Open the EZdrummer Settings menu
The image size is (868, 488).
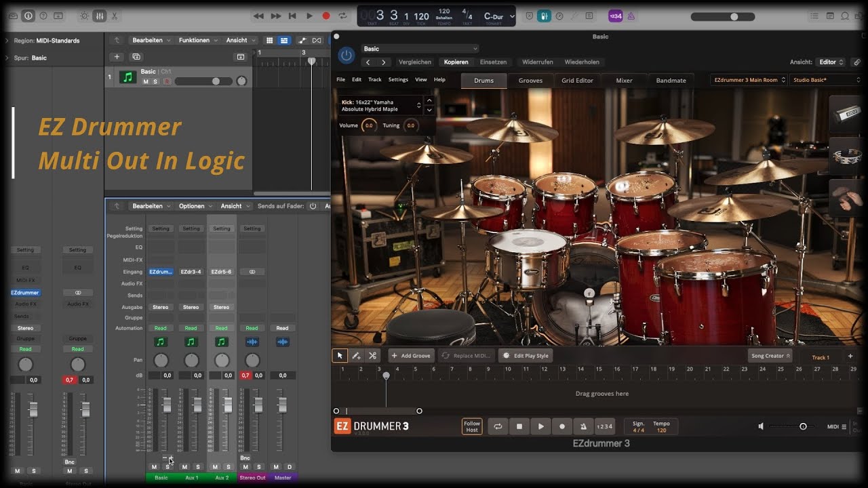click(398, 79)
